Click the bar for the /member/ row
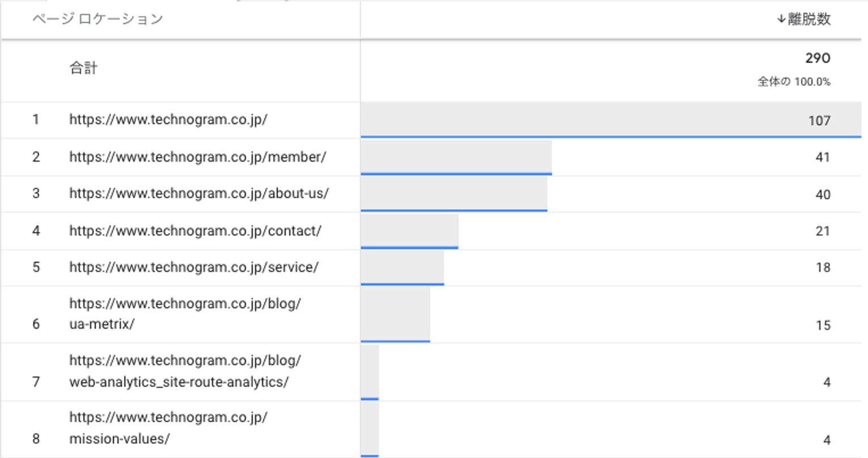The width and height of the screenshot is (868, 458). (456, 158)
